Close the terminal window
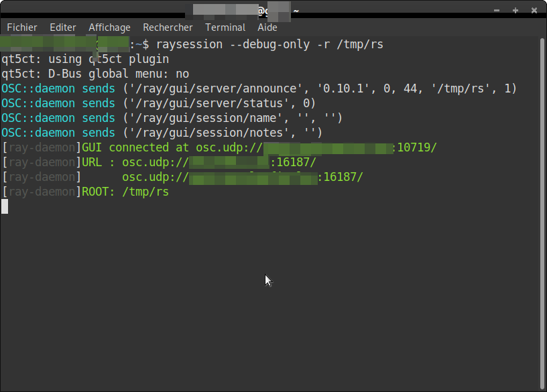The image size is (547, 392). (534, 10)
